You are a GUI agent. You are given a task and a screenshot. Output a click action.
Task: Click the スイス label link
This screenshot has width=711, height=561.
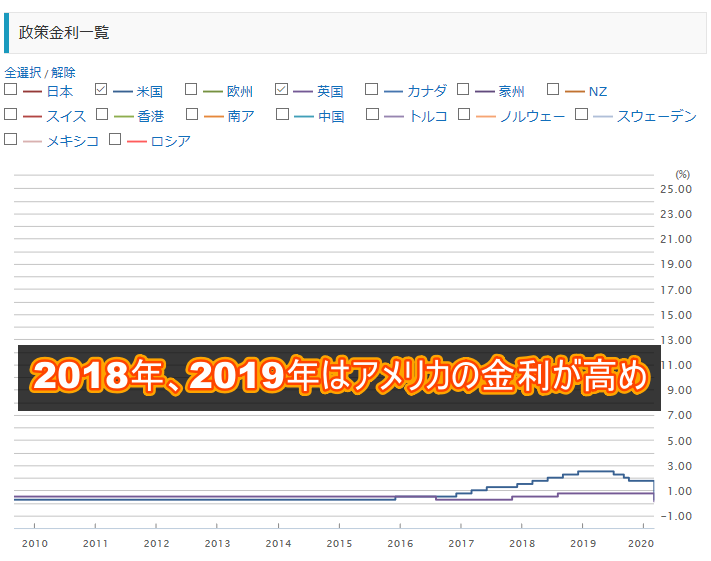[66, 117]
